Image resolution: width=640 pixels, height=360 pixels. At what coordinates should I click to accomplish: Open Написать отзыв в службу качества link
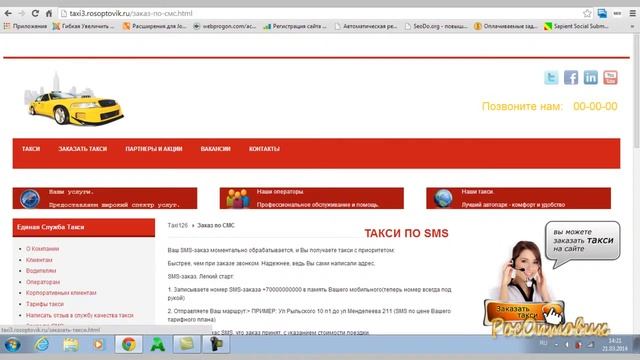[x=80, y=315]
